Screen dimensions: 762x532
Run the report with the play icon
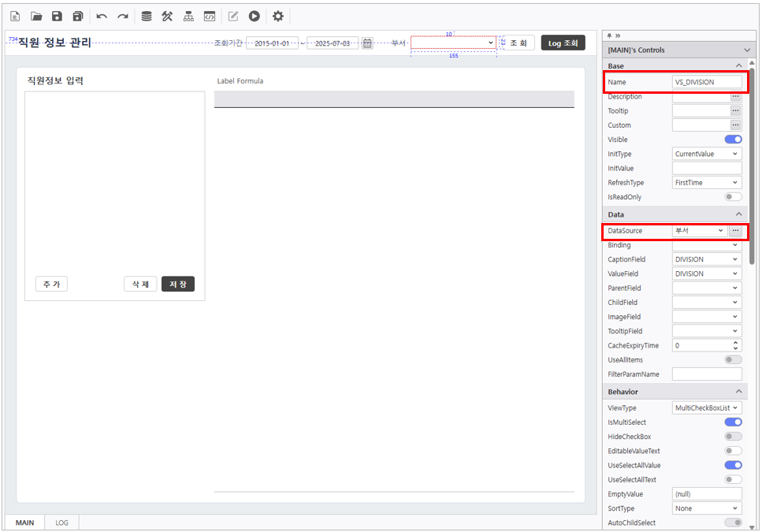(255, 16)
